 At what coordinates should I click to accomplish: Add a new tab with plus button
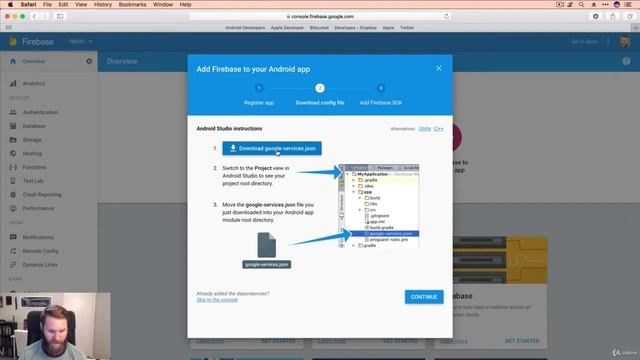pyautogui.click(x=635, y=28)
